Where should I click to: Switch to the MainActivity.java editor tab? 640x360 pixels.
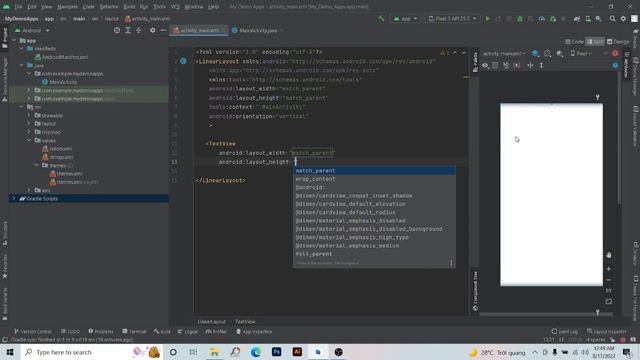(x=258, y=30)
